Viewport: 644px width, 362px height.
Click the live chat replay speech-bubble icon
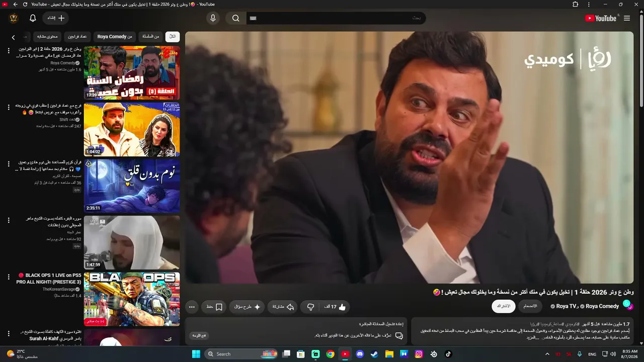(x=399, y=335)
